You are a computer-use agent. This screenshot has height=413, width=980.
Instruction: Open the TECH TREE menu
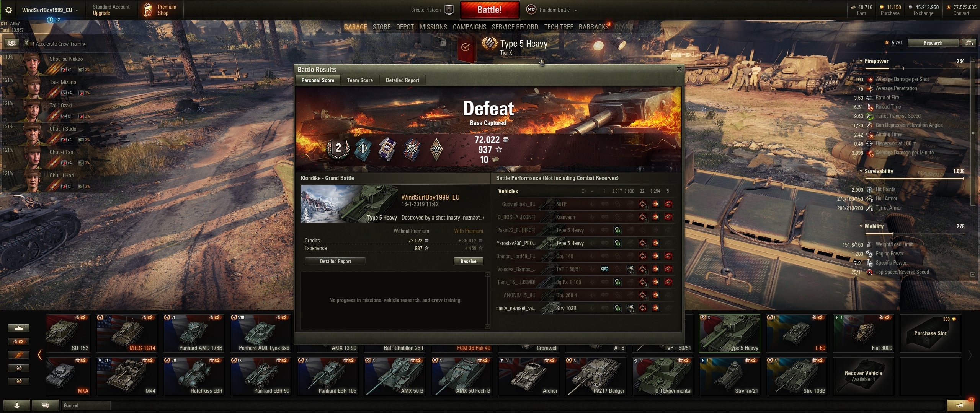(559, 27)
